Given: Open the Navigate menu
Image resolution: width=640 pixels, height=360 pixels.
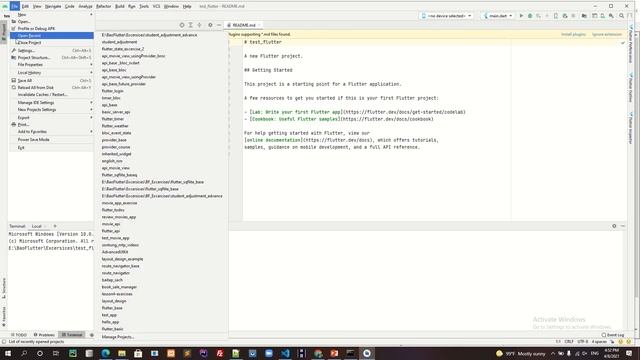Looking at the screenshot, I should pos(53,6).
